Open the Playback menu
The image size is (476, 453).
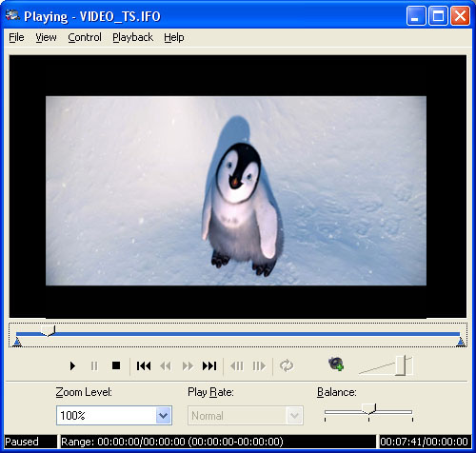pos(132,37)
